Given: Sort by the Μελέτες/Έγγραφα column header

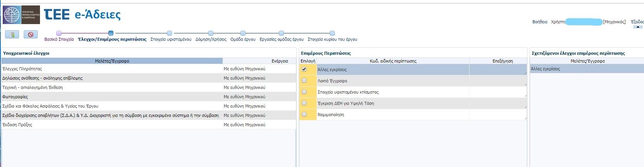Looking at the screenshot, I should [x=112, y=61].
